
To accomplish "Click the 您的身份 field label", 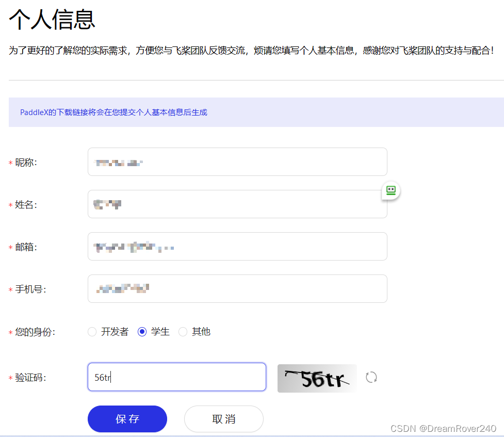I will [35, 332].
